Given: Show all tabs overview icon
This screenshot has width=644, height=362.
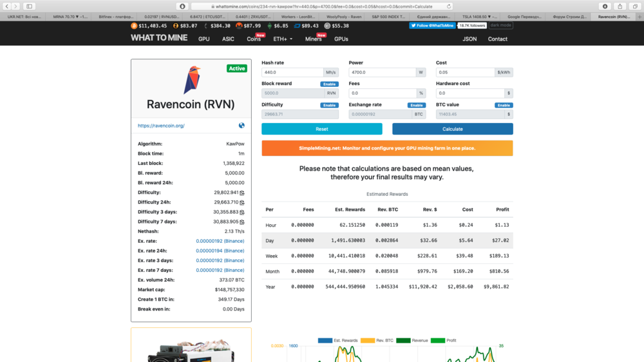Looking at the screenshot, I should tap(635, 6).
